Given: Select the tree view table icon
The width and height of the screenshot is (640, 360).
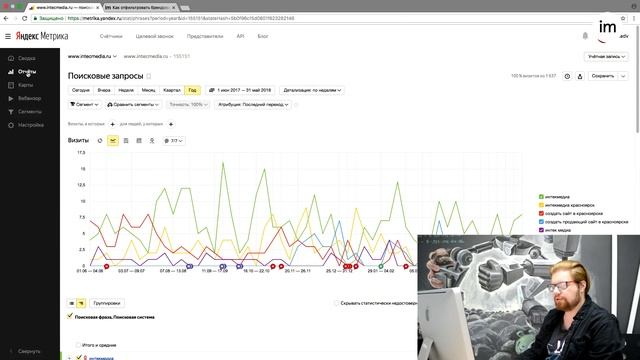Looking at the screenshot, I should (x=81, y=303).
